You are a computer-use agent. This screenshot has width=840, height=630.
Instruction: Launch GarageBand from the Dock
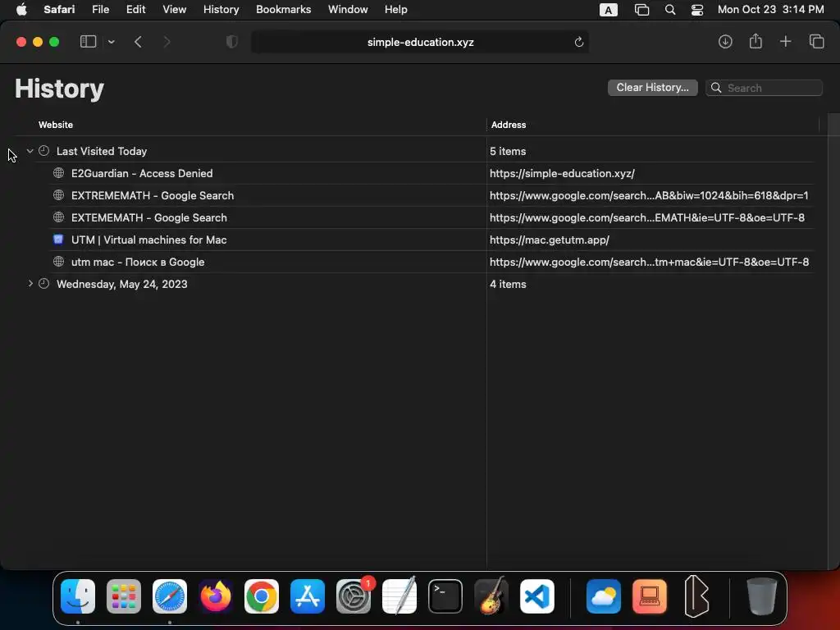click(x=491, y=596)
